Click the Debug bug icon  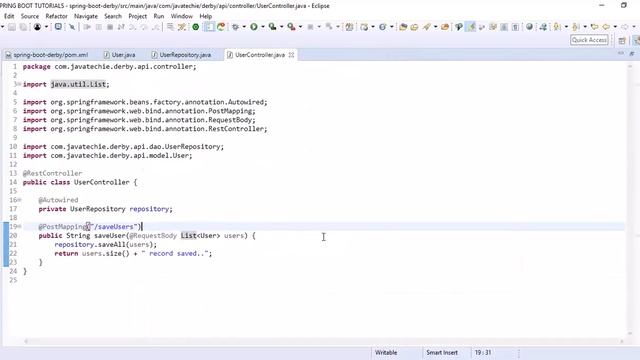235,27
